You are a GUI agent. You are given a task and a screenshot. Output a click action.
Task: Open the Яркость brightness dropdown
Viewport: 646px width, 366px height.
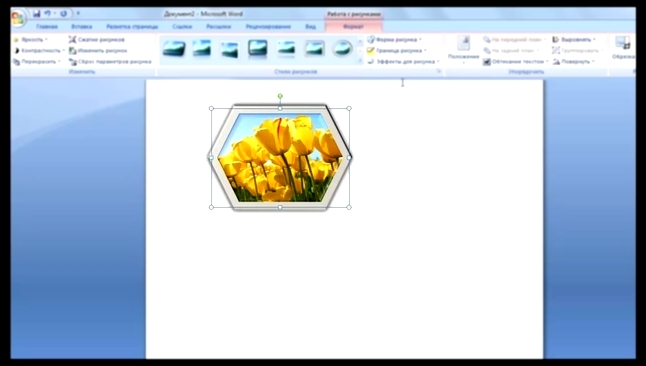pos(30,40)
